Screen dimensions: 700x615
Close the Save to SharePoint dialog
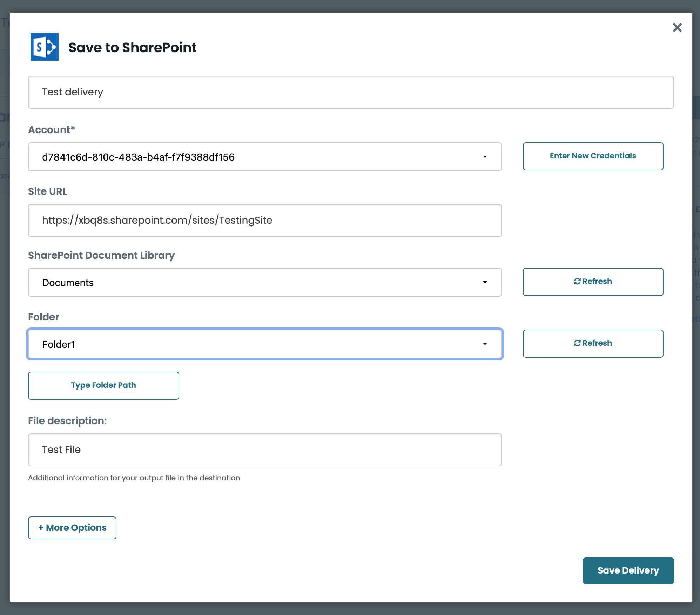677,28
